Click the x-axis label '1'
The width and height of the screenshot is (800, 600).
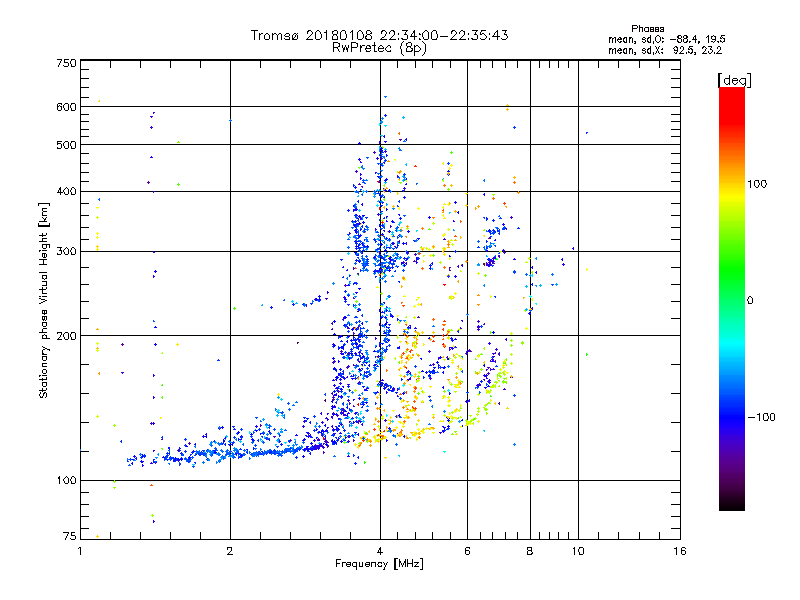[80, 551]
